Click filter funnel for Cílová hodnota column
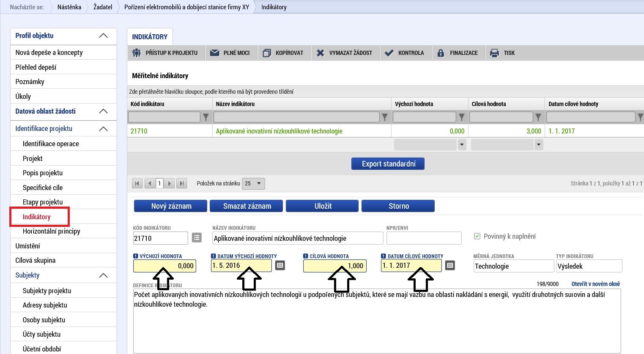The image size is (644, 354). pos(538,117)
